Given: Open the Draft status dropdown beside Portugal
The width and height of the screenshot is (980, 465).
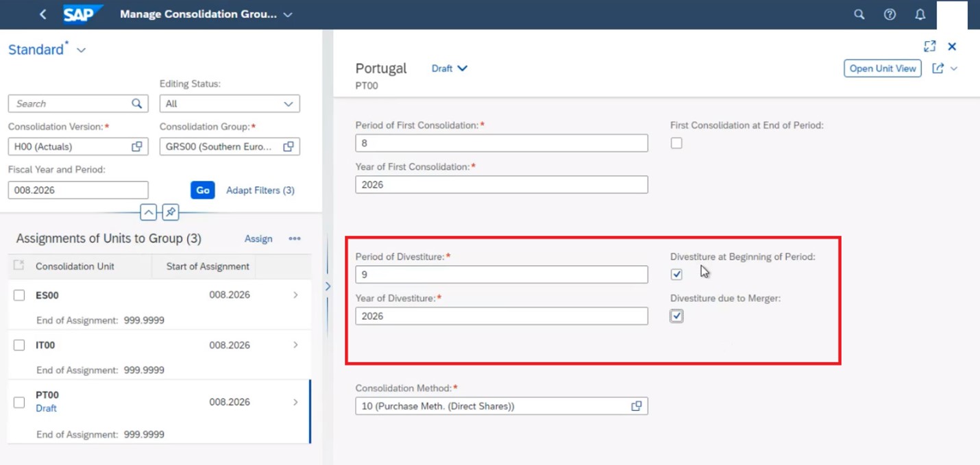Looking at the screenshot, I should click(x=450, y=68).
